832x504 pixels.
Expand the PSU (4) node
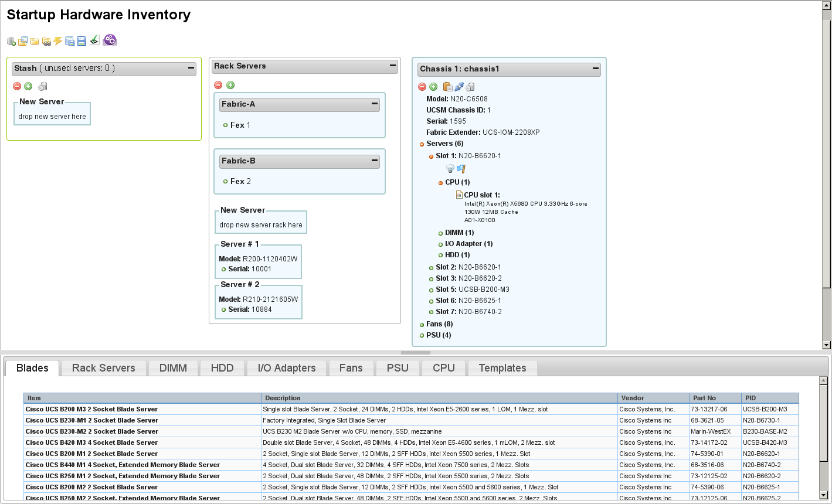[422, 336]
